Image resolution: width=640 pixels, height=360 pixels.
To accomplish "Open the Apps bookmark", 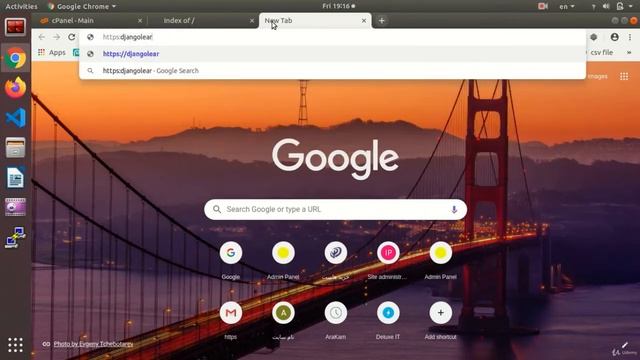I will (52, 52).
